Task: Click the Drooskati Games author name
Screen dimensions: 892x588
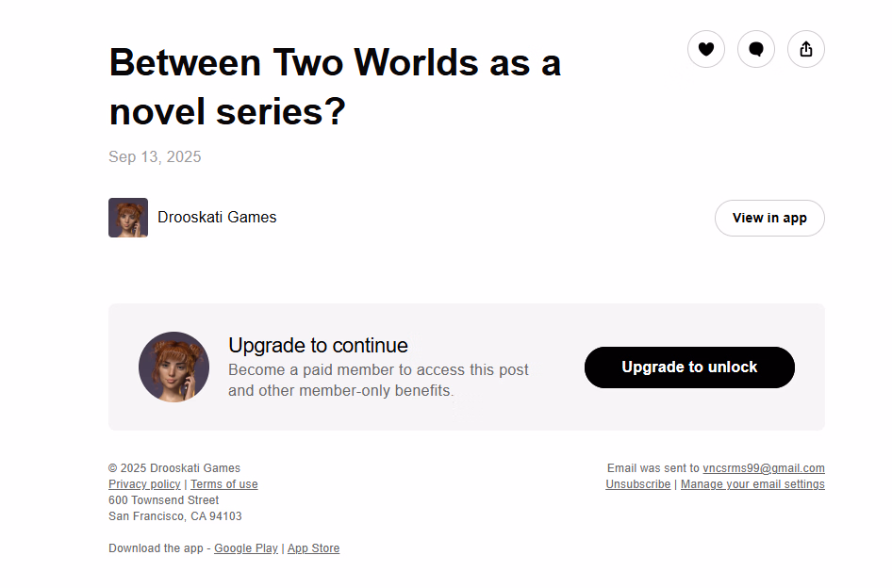Action: [217, 218]
